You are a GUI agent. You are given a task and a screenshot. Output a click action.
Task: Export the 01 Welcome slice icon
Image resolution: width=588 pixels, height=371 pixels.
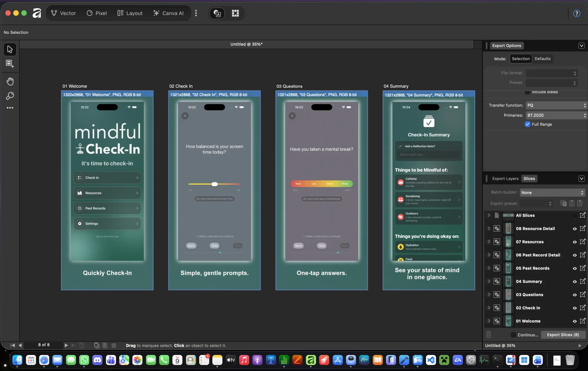tap(582, 321)
